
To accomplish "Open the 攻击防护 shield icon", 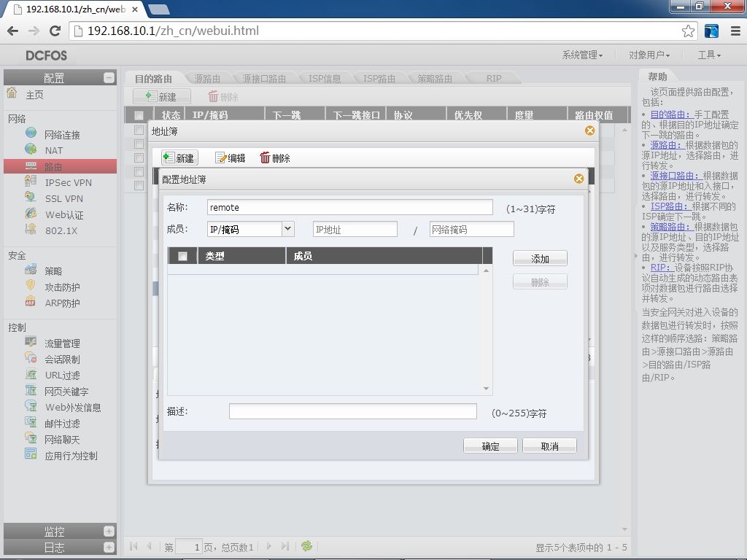I will tap(31, 286).
